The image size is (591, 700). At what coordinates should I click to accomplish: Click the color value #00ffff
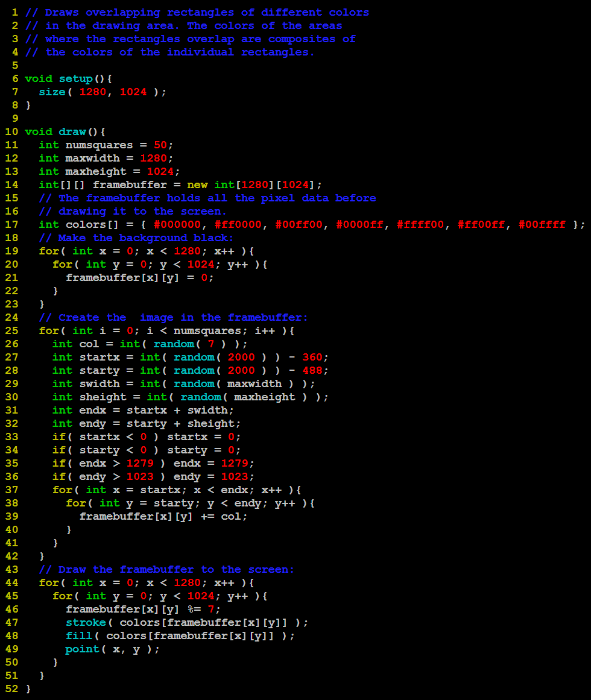pyautogui.click(x=542, y=224)
